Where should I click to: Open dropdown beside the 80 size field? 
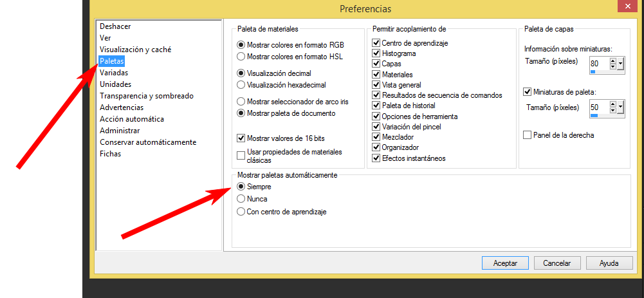(x=621, y=64)
